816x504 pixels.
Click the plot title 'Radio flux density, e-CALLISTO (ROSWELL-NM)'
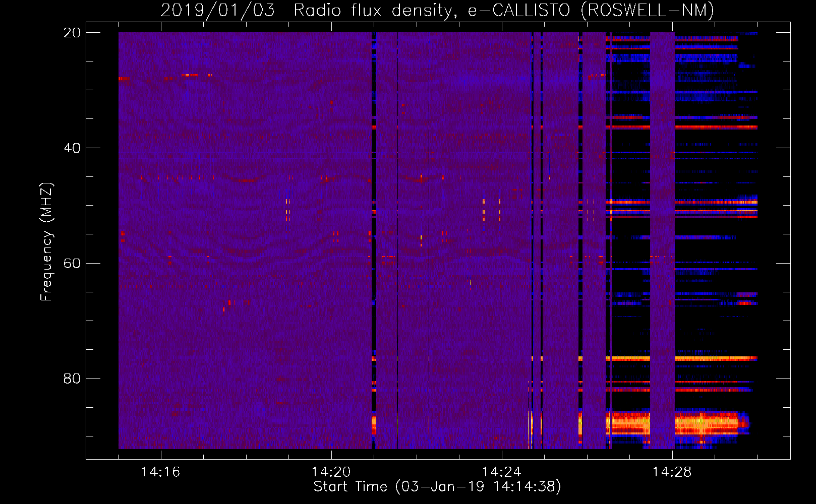pyautogui.click(x=504, y=10)
